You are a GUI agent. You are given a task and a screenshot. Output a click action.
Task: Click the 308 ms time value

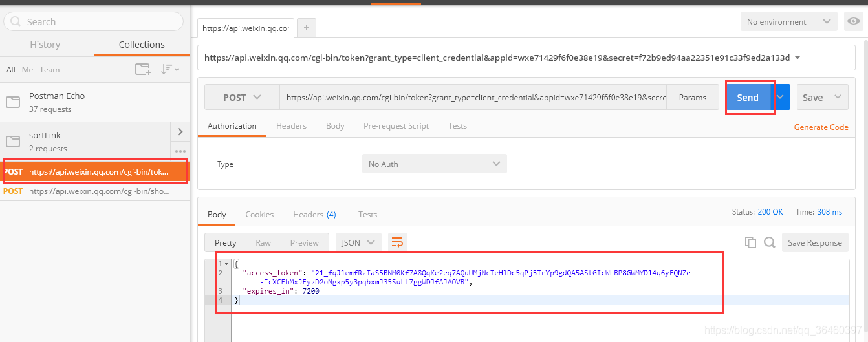tap(830, 212)
